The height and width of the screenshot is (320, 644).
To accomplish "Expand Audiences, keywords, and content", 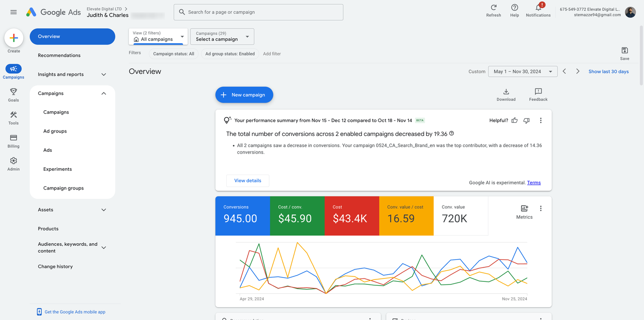I will coord(103,248).
